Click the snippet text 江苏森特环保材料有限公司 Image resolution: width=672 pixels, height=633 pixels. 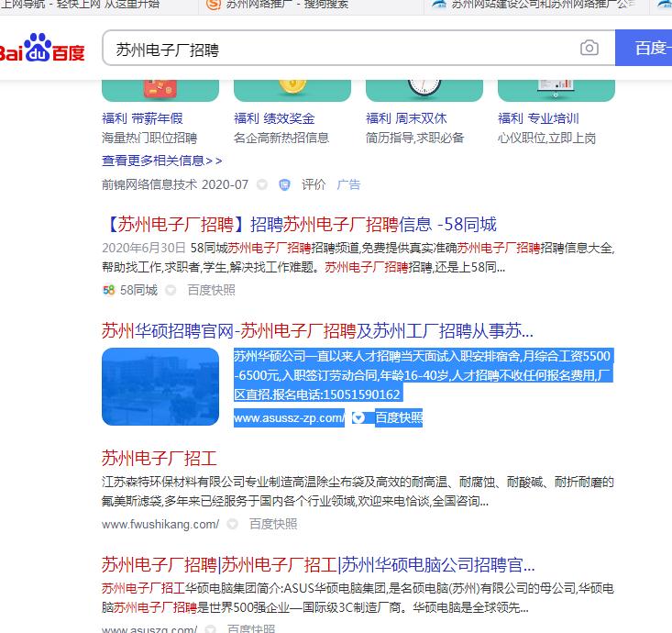173,482
